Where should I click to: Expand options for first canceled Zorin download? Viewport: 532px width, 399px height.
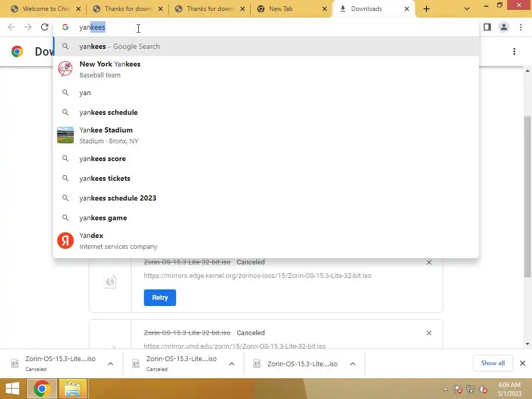[111, 364]
